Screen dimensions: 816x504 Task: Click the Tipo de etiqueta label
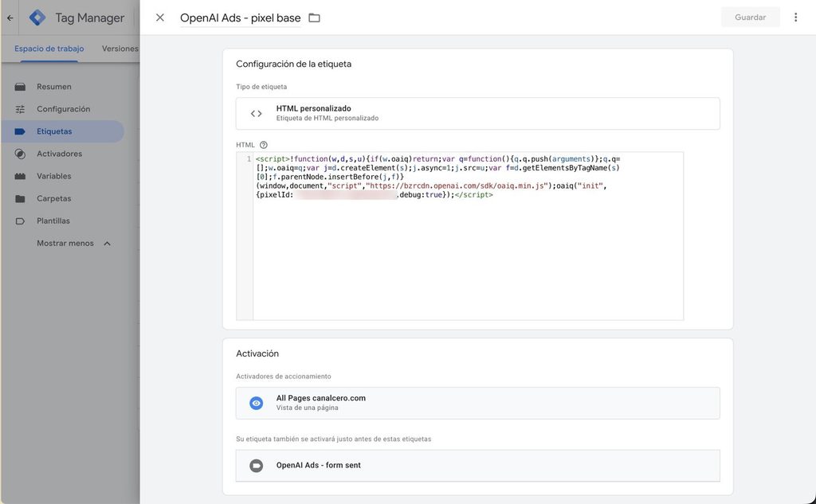261,87
